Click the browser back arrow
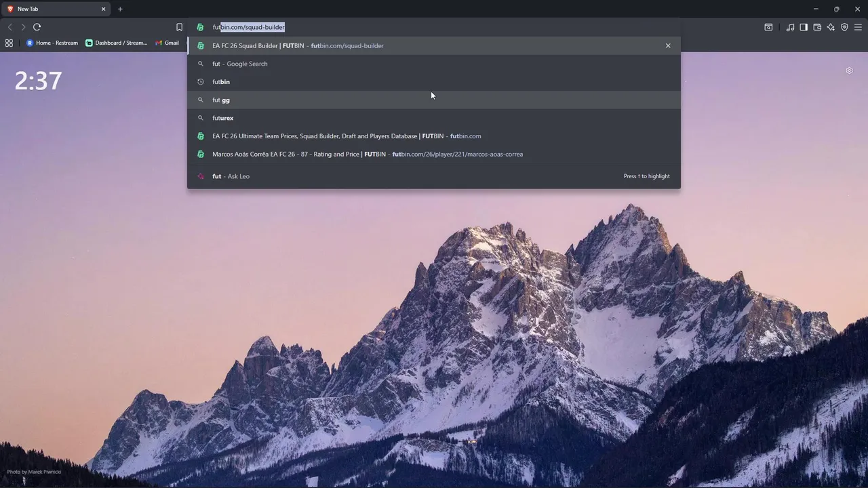 pyautogui.click(x=9, y=27)
